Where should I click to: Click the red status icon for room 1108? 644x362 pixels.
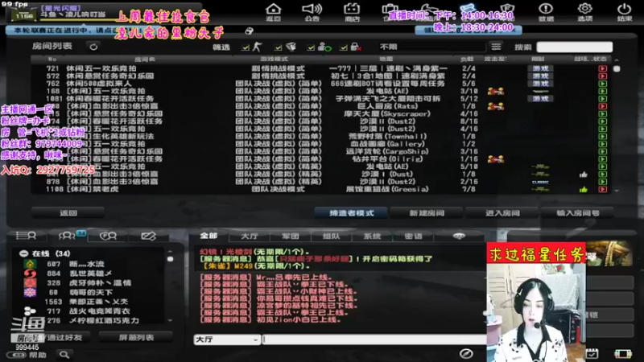click(602, 189)
